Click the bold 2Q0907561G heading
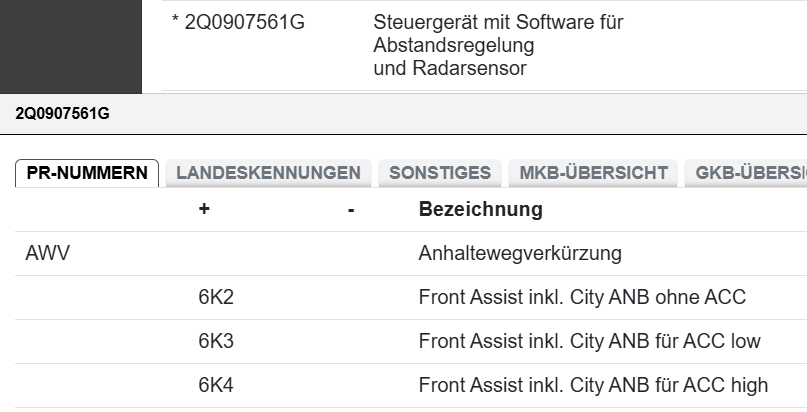The width and height of the screenshot is (807, 412). click(62, 114)
